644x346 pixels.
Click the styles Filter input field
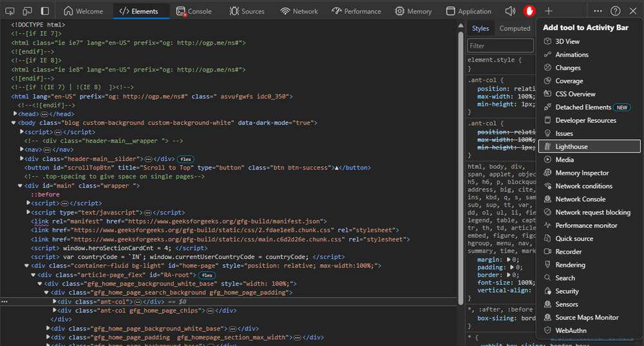(x=500, y=46)
